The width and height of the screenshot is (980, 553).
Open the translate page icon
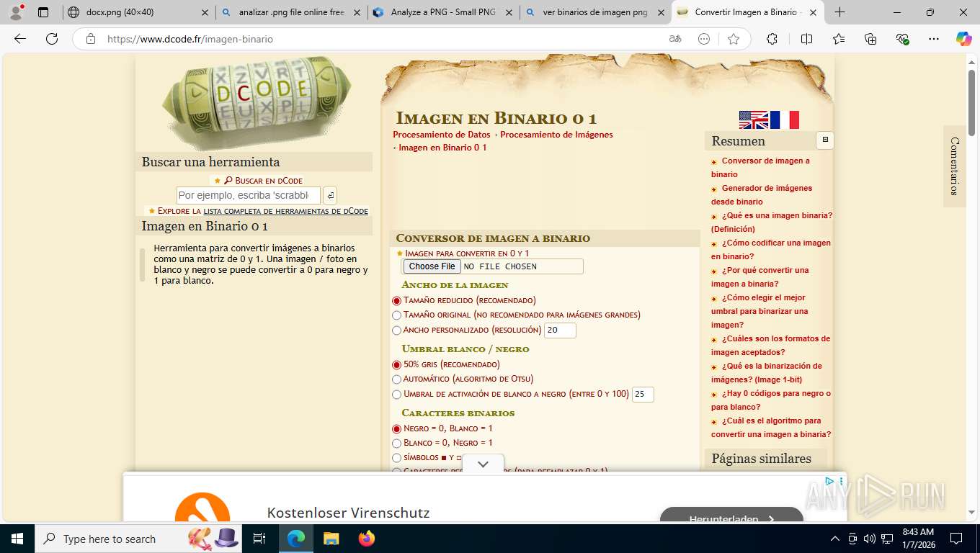tap(675, 39)
